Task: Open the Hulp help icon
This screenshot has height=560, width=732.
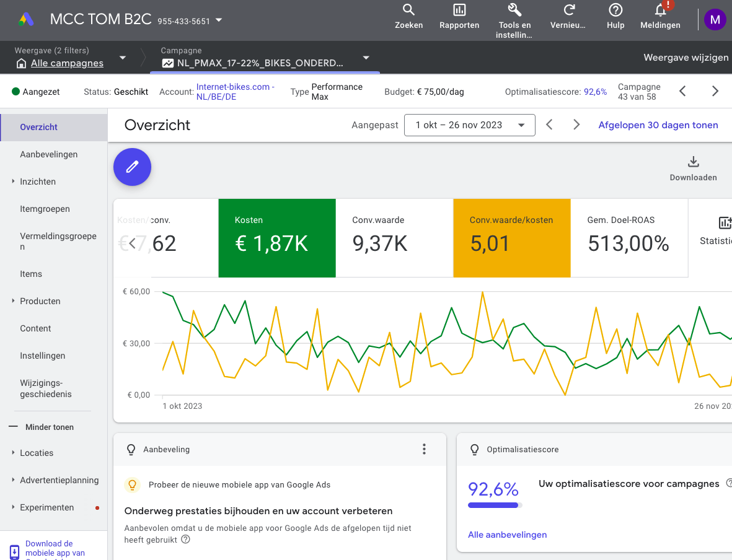Action: [615, 11]
